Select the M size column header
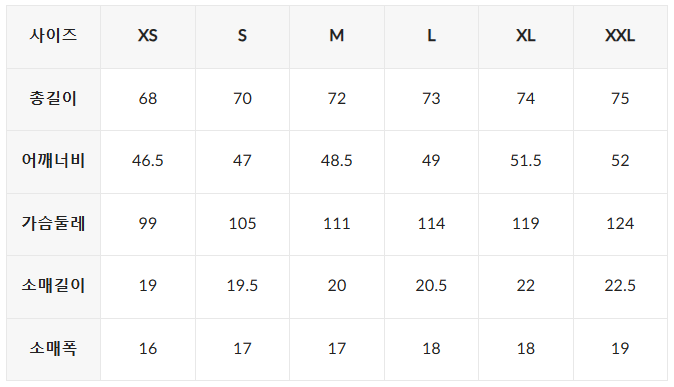Viewport: 674px width, 387px height. [x=337, y=37]
